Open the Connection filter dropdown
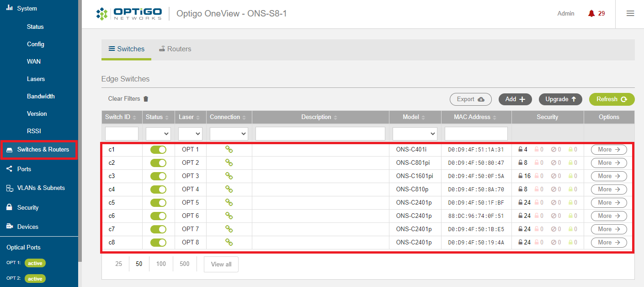The width and height of the screenshot is (644, 287). (x=229, y=133)
